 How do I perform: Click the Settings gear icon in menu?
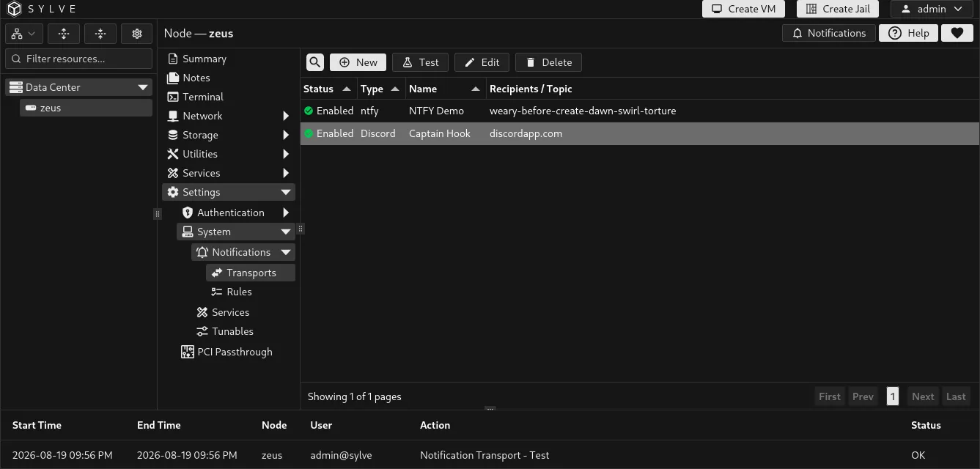pyautogui.click(x=173, y=192)
